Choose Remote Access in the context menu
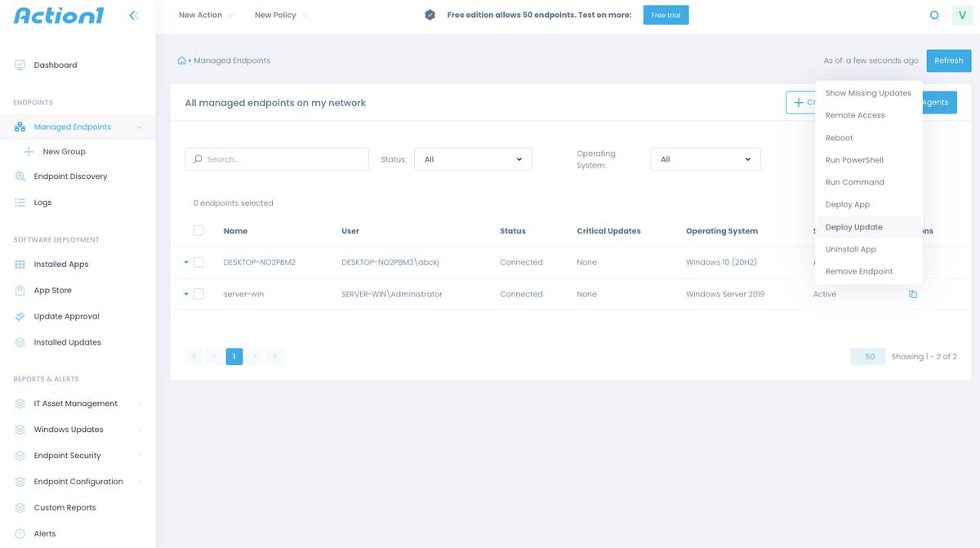The image size is (980, 548). (x=868, y=116)
